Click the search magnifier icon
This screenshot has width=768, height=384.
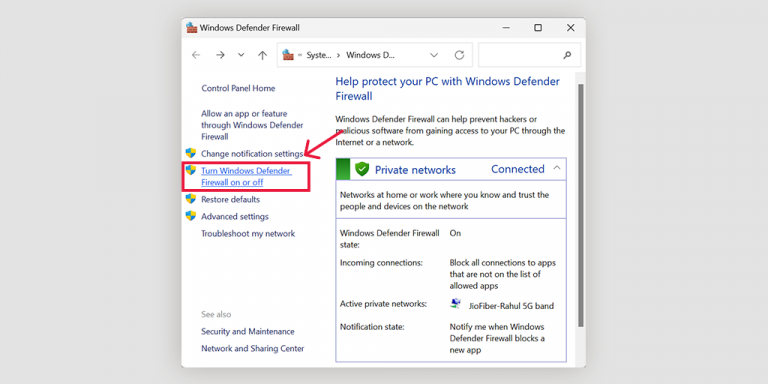[567, 55]
